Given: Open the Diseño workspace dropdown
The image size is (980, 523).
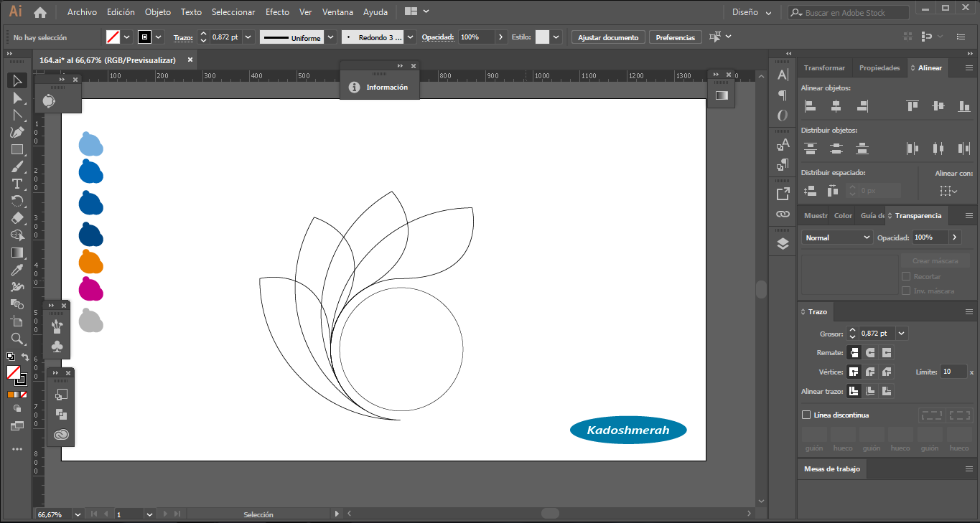Looking at the screenshot, I should [x=752, y=12].
